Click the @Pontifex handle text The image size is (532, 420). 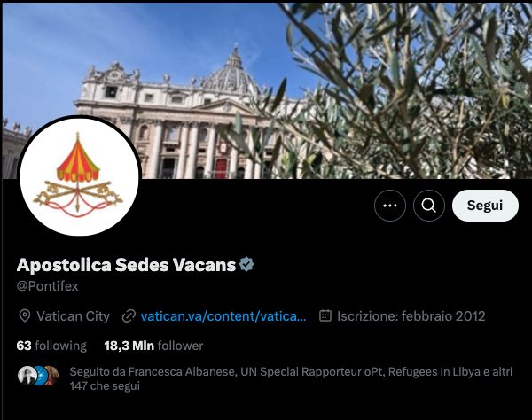coord(48,286)
